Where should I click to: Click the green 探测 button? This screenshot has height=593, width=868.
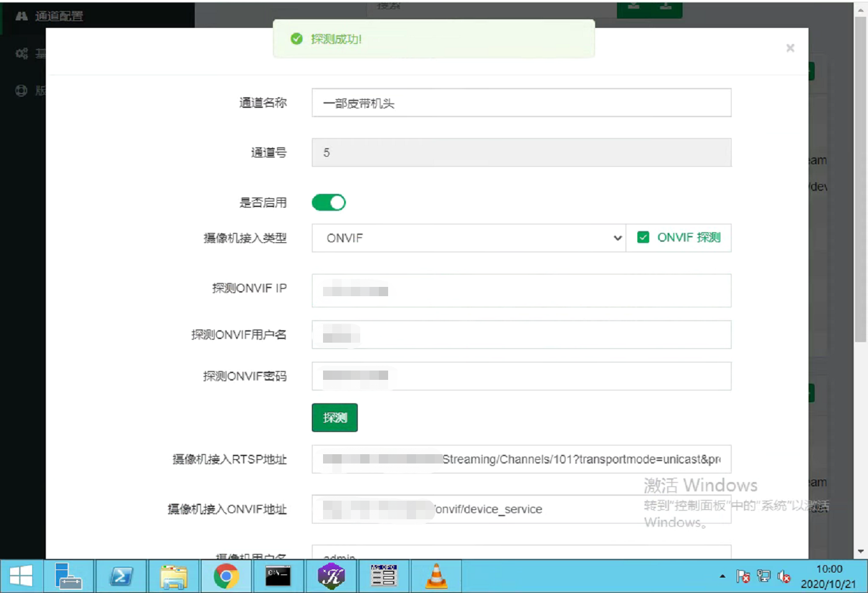click(335, 418)
